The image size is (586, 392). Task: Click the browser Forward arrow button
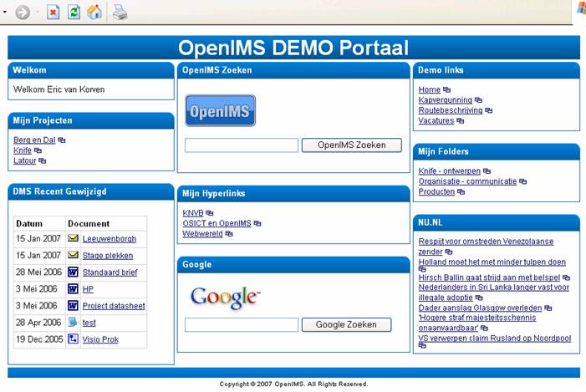coord(23,13)
